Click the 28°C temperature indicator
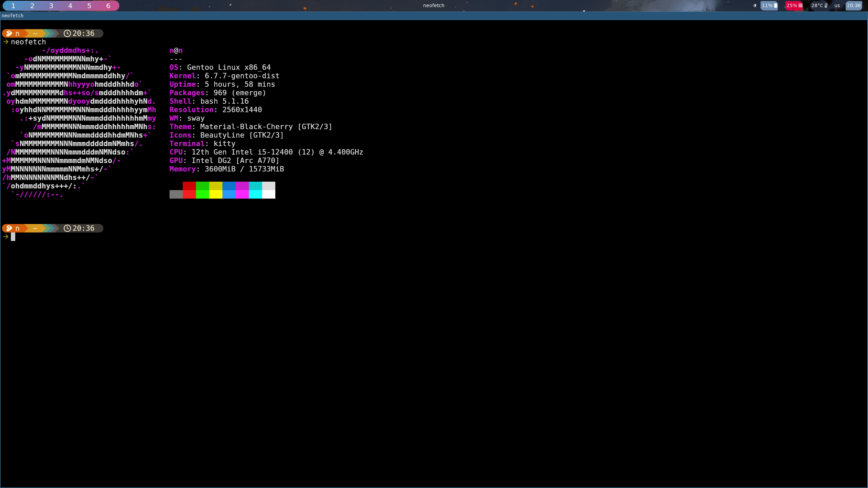 819,5
